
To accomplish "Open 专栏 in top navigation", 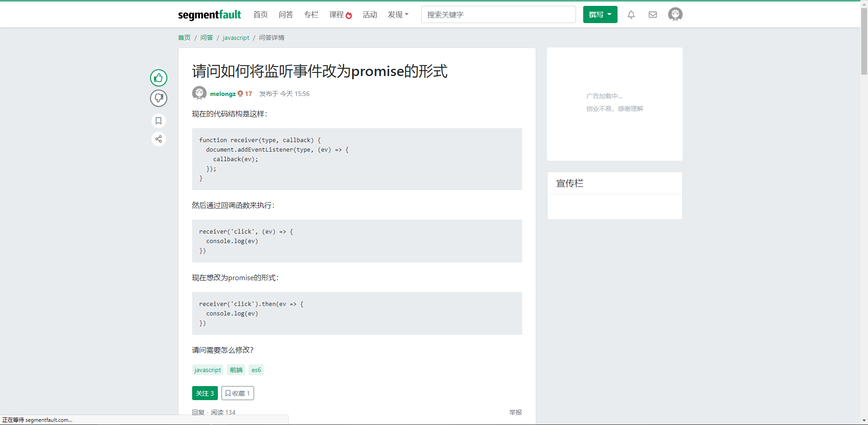I will click(x=311, y=14).
